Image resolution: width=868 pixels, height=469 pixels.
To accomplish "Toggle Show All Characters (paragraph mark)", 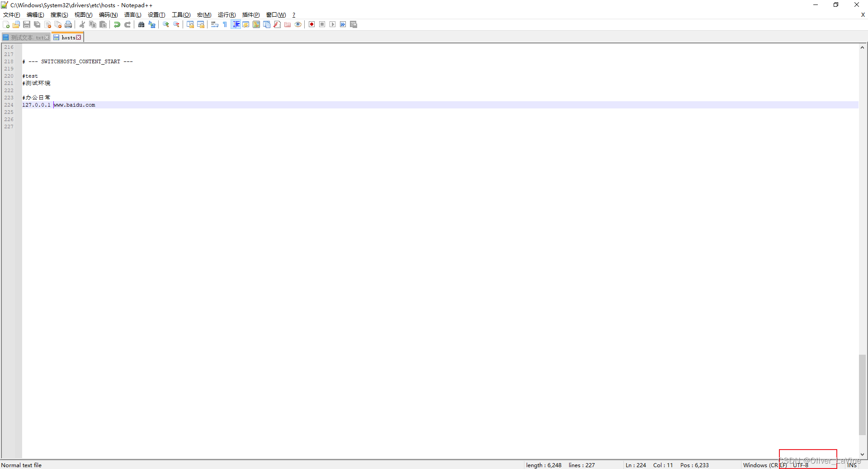I will (225, 24).
